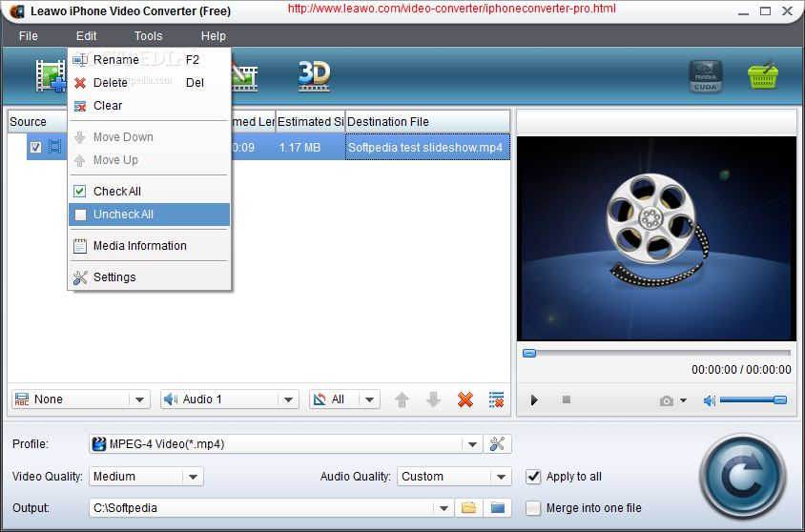Choose Clear from the Edit menu
The height and width of the screenshot is (532, 805).
[x=149, y=106]
